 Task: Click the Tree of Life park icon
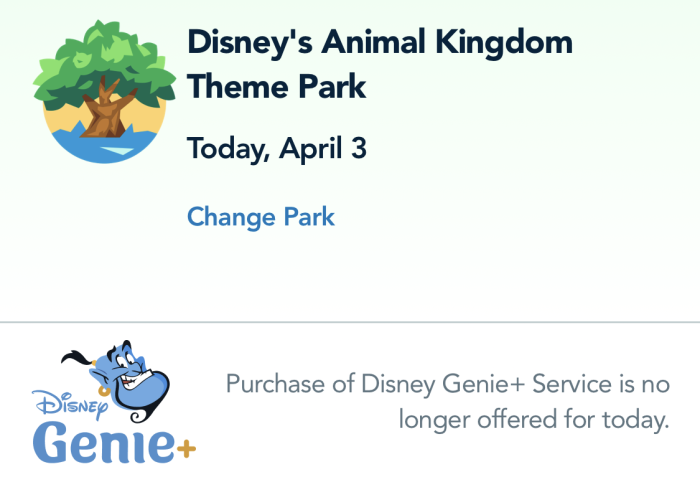[x=104, y=92]
